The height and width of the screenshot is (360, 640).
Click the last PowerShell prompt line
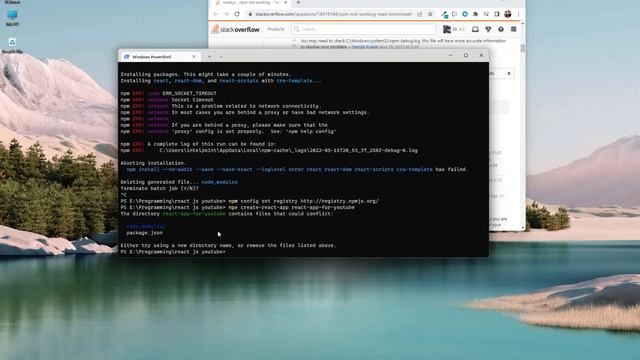[173, 252]
